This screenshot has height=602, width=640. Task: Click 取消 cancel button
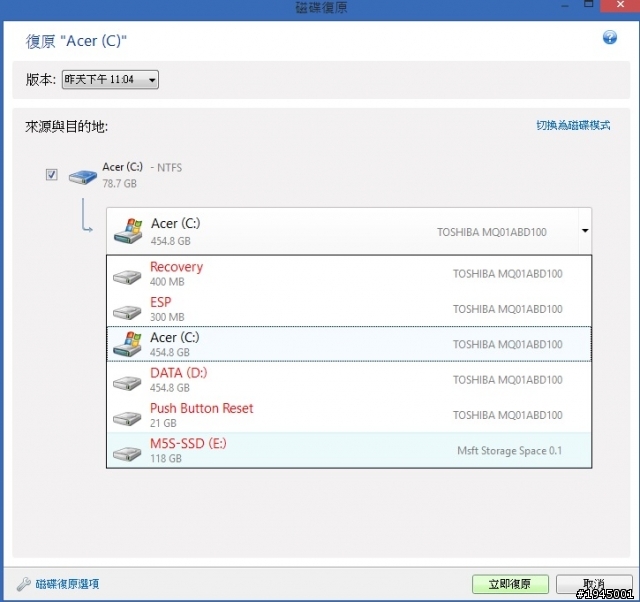[x=594, y=584]
